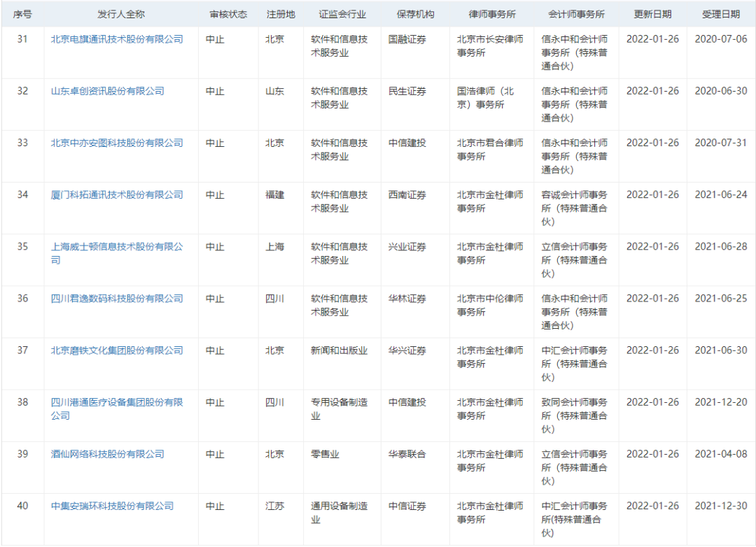Click the 会计师事务所 column header
This screenshot has width=756, height=547.
[x=576, y=15]
